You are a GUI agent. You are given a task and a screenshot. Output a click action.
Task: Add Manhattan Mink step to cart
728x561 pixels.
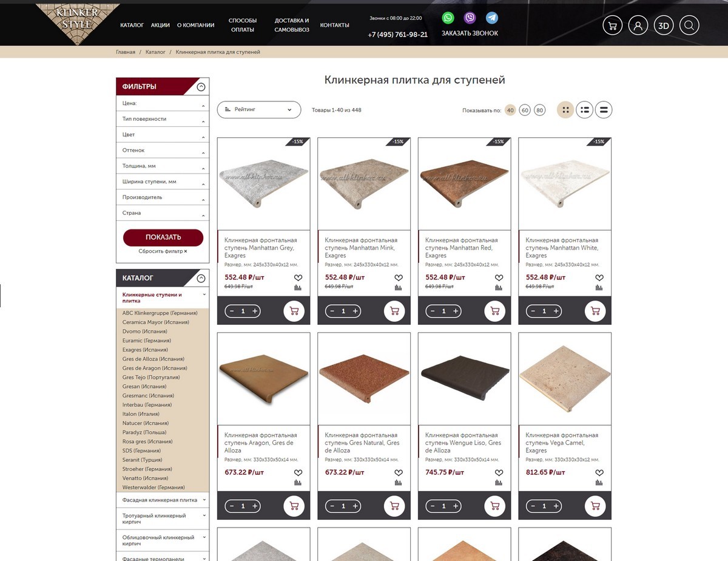pos(394,311)
